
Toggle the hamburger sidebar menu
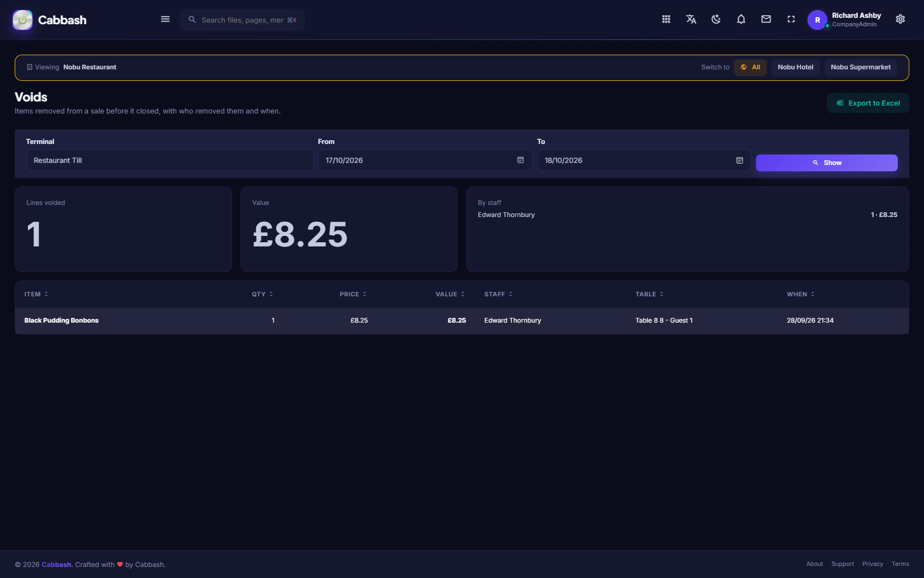(165, 19)
